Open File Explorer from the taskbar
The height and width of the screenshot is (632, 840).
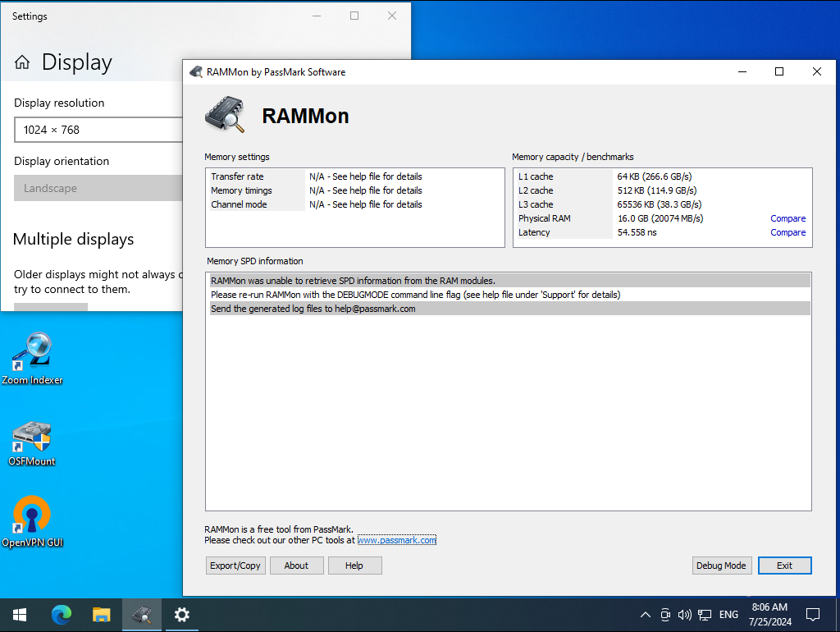[101, 614]
